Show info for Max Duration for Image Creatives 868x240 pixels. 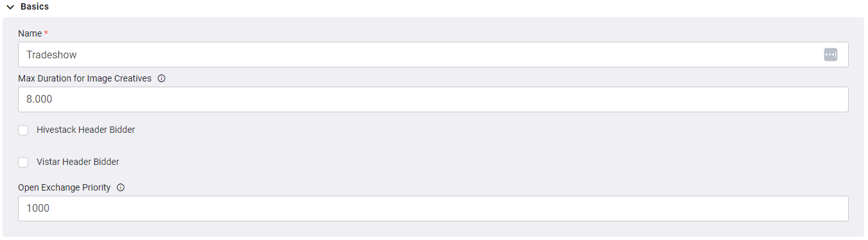pyautogui.click(x=162, y=78)
